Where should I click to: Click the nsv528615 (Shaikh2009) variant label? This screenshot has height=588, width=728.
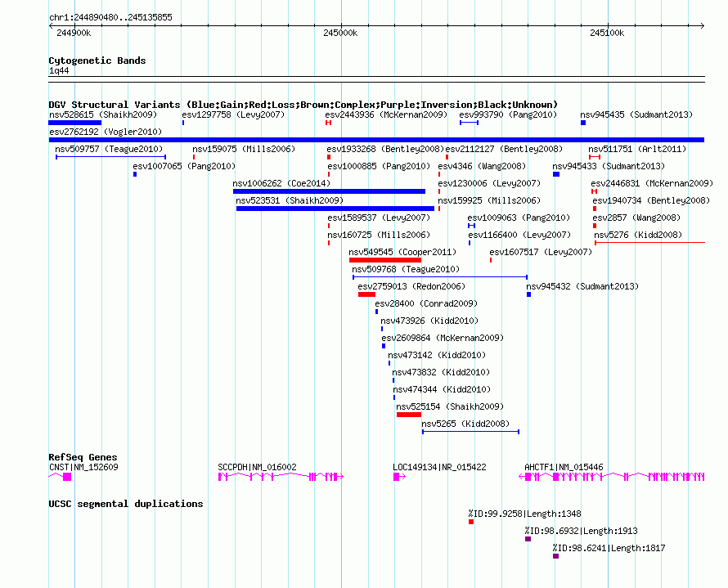pos(103,114)
